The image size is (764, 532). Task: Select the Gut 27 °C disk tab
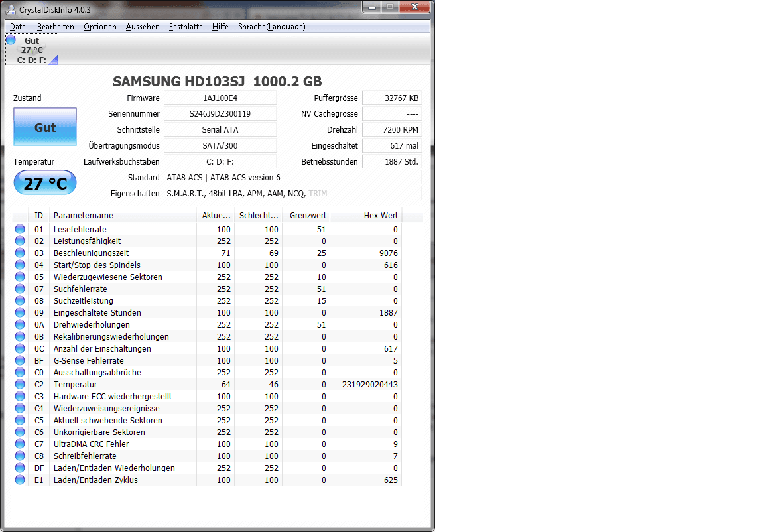[32, 50]
